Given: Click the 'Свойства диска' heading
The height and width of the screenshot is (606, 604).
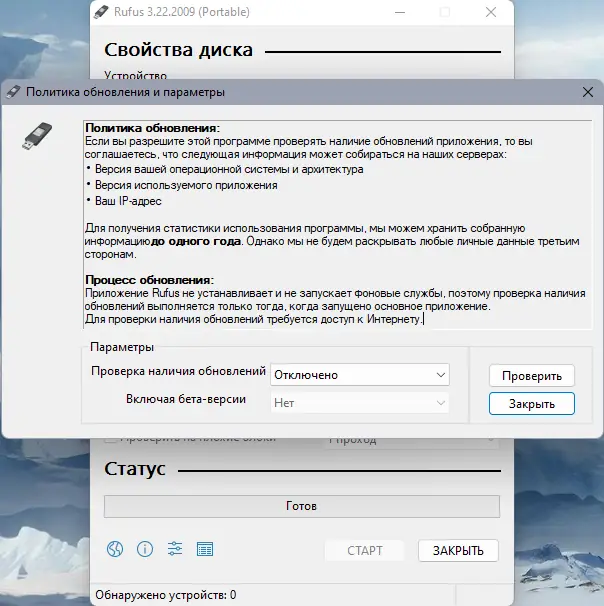Looking at the screenshot, I should coord(179,50).
